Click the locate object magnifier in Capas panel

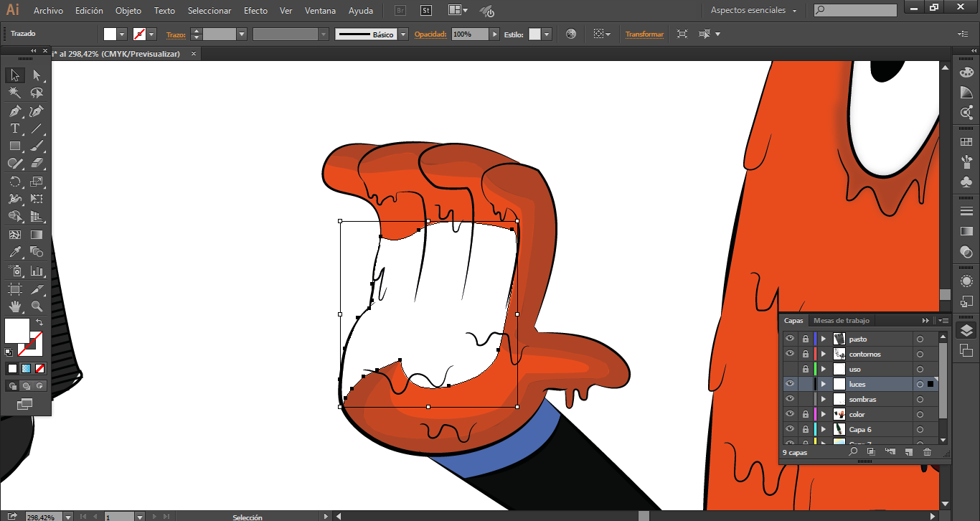(x=853, y=452)
